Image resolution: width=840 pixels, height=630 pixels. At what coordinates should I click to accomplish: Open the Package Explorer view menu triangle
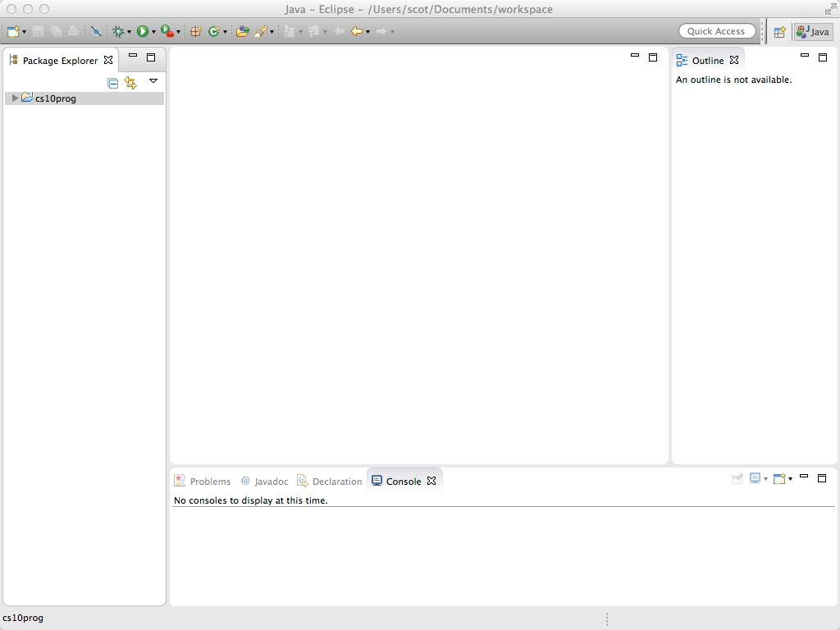[153, 81]
